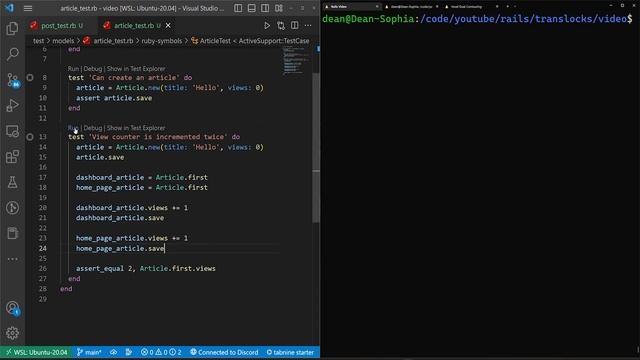Click the VS Code logo icon

coord(9,8)
